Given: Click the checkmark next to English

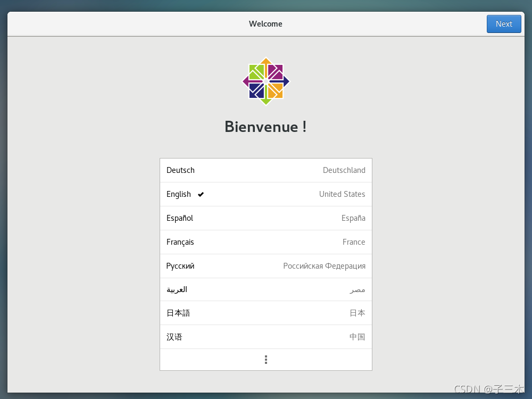Looking at the screenshot, I should [x=201, y=194].
